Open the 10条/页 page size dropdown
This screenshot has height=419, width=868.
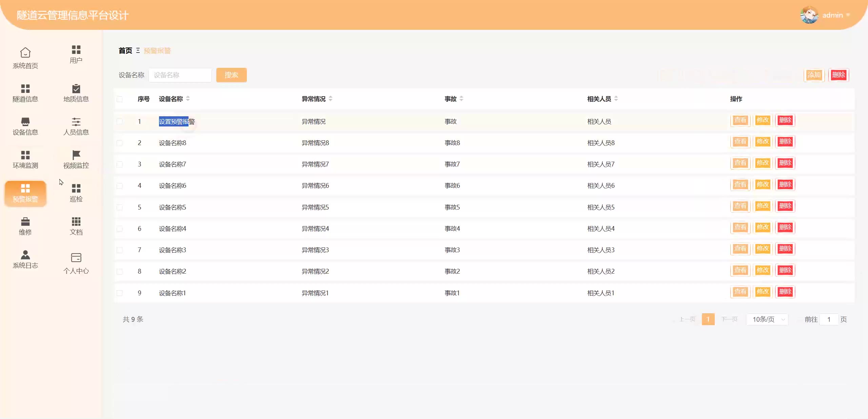point(767,319)
